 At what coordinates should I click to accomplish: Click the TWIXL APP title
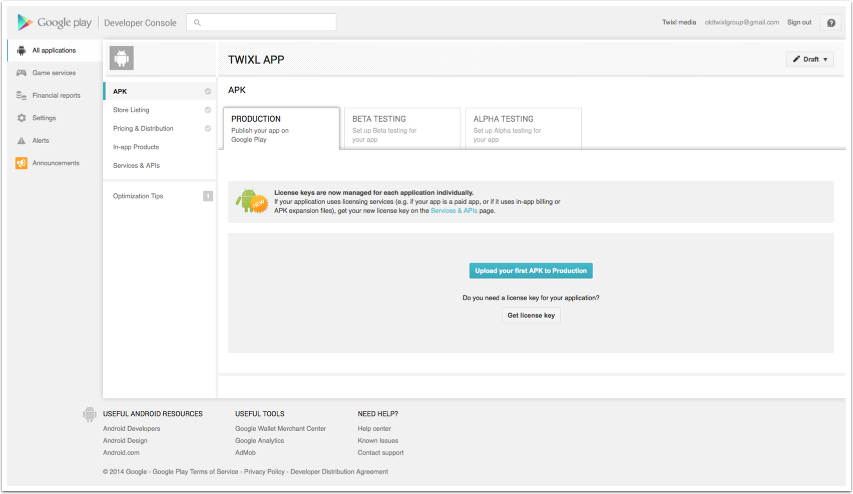[256, 60]
